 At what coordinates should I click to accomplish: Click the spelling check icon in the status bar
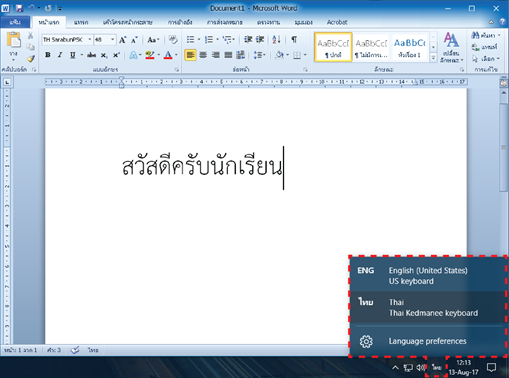pos(75,350)
